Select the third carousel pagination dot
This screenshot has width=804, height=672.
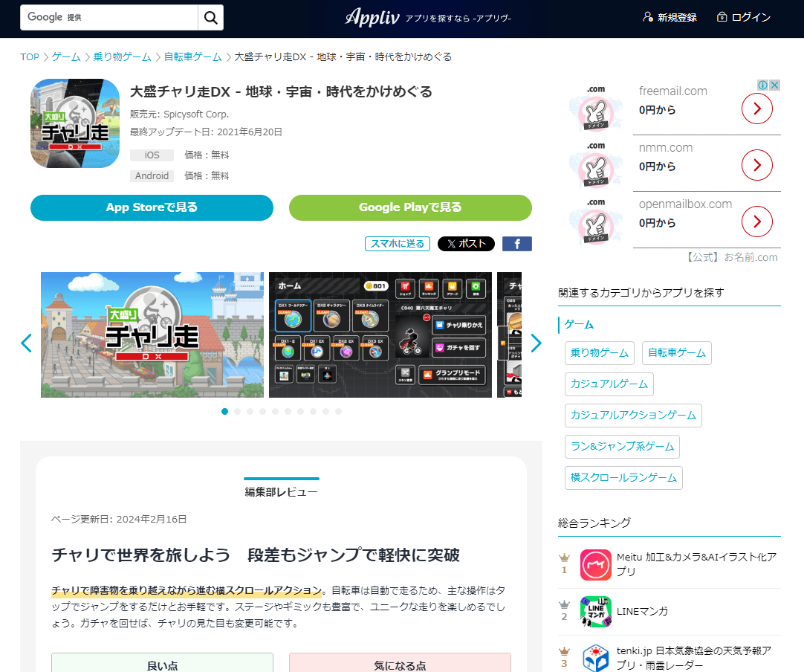pyautogui.click(x=250, y=411)
